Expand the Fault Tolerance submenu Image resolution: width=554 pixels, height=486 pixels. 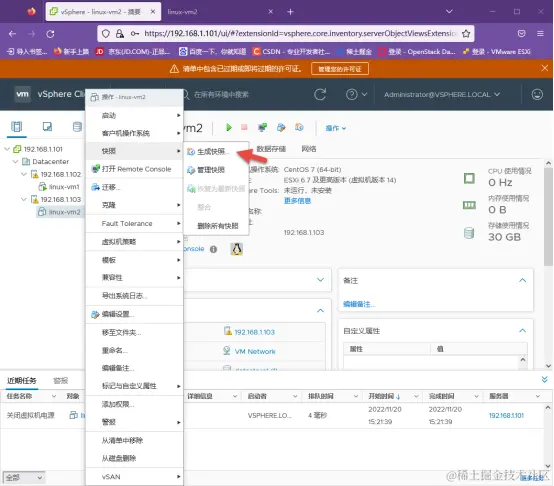coord(134,223)
